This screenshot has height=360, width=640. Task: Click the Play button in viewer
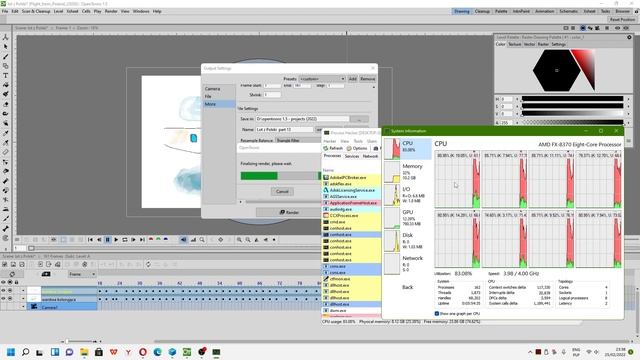116,240
